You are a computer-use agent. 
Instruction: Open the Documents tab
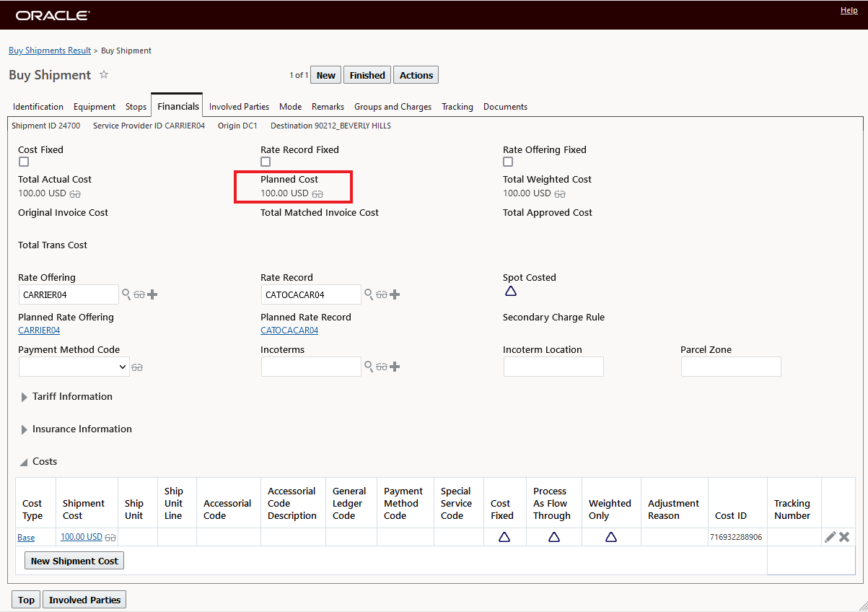click(x=505, y=107)
